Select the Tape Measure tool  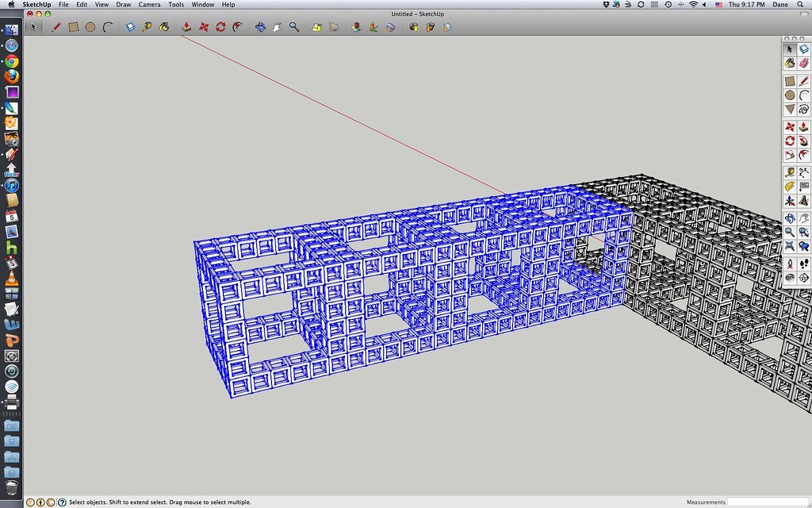[146, 26]
